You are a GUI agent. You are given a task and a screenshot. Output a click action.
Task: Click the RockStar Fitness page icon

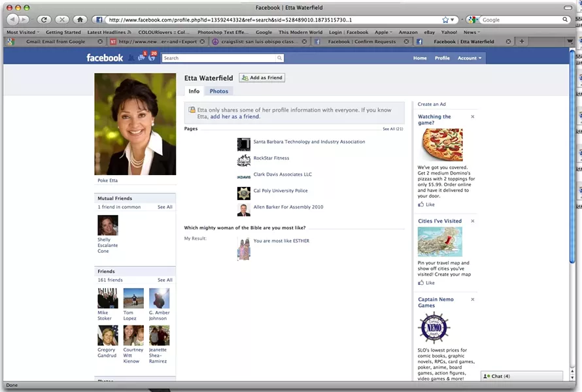243,161
